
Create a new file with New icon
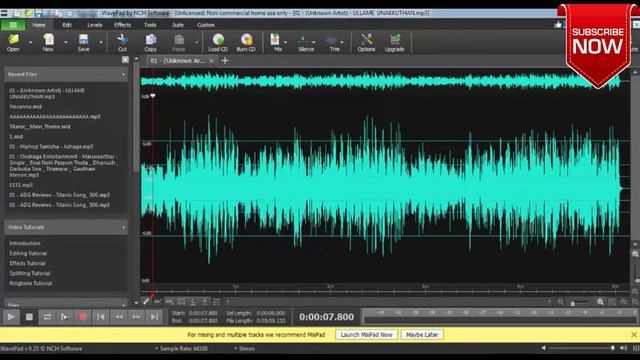click(x=48, y=42)
